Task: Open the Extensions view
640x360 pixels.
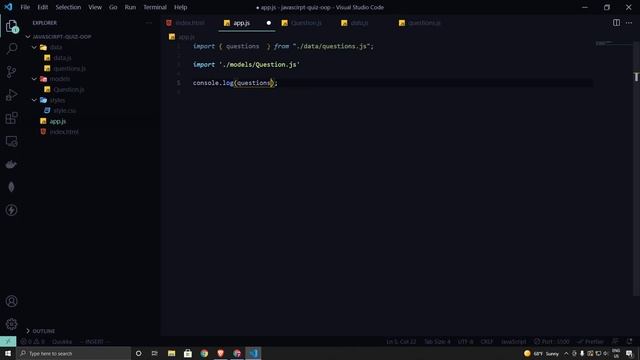Action: coord(11,118)
